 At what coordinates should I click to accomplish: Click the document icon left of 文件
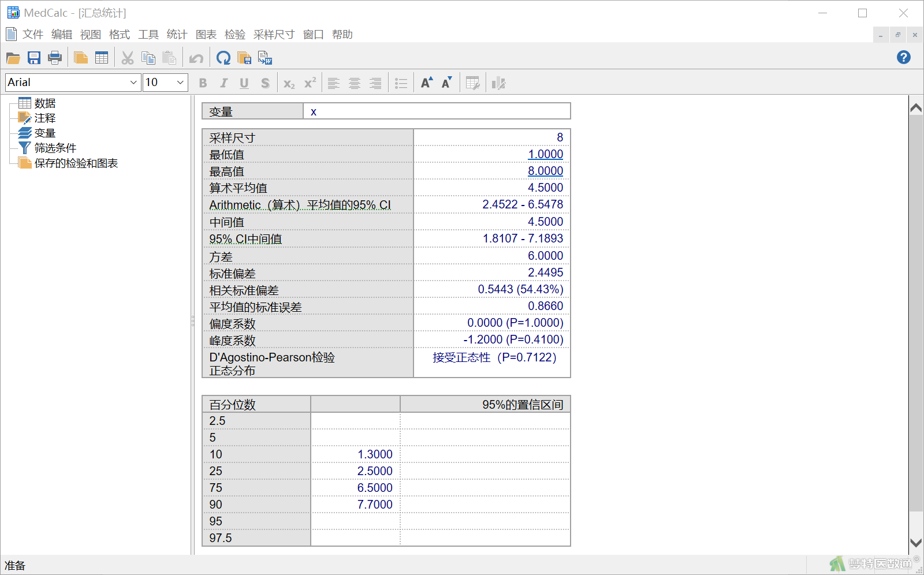click(x=11, y=35)
